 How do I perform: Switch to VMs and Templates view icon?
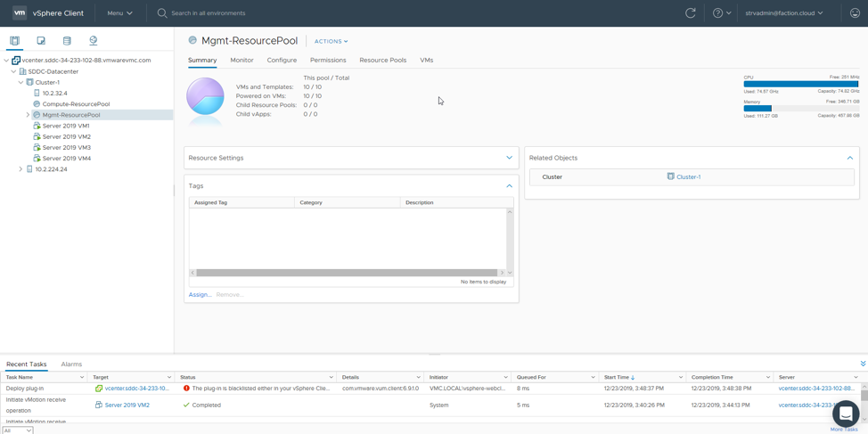[x=41, y=41]
